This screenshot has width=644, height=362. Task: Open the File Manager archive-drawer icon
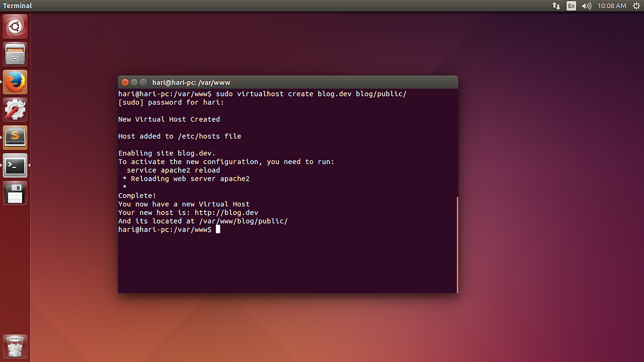pyautogui.click(x=14, y=54)
